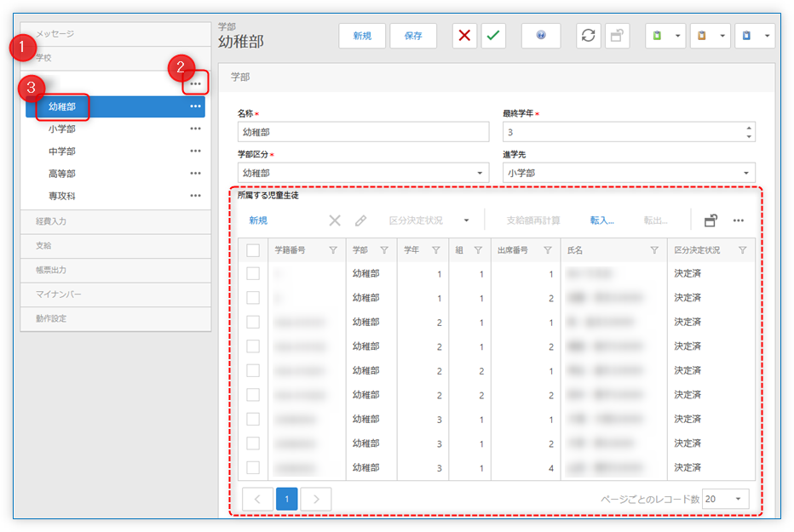The height and width of the screenshot is (532, 794).
Task: Check the grade 3 student with attendance number 1
Action: pos(253,420)
